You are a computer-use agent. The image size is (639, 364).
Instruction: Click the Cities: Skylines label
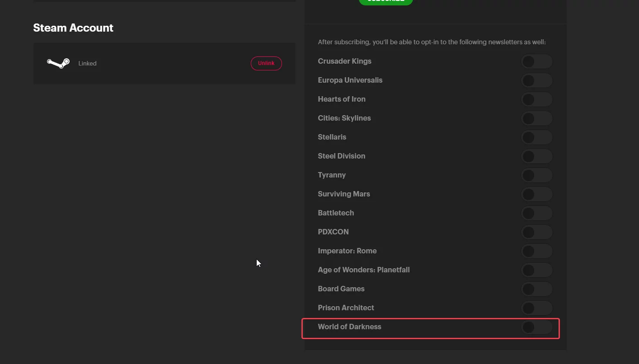point(344,118)
